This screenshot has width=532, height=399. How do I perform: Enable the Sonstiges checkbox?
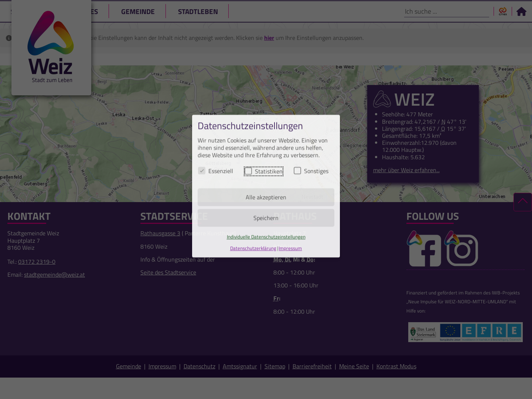pos(297,171)
